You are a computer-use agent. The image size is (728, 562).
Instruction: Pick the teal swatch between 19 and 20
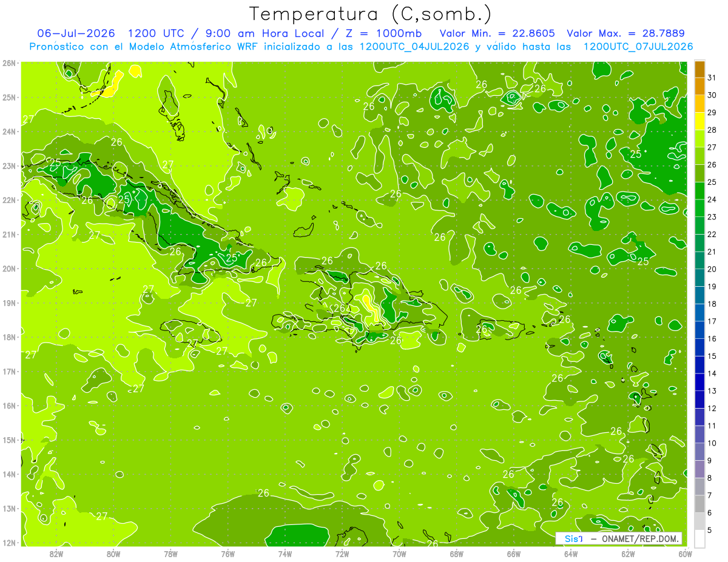click(x=699, y=278)
